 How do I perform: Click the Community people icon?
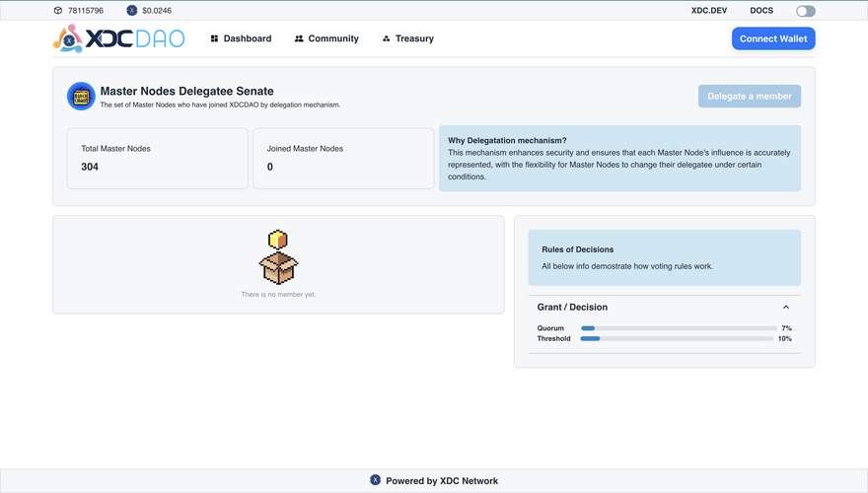(x=299, y=38)
